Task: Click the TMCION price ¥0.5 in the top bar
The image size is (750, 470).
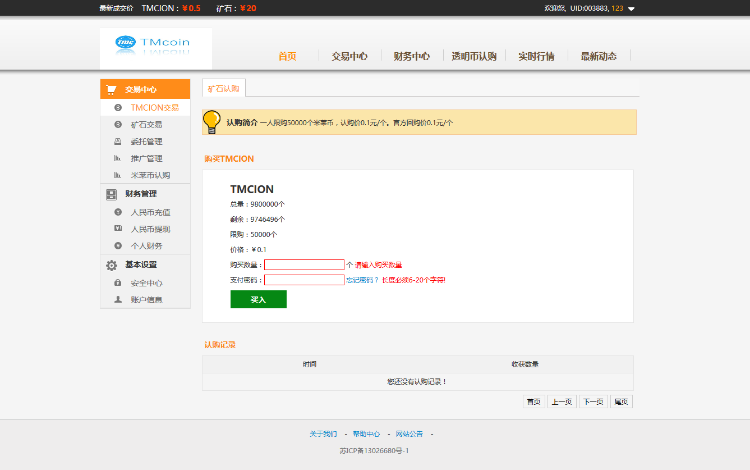Action: [191, 8]
